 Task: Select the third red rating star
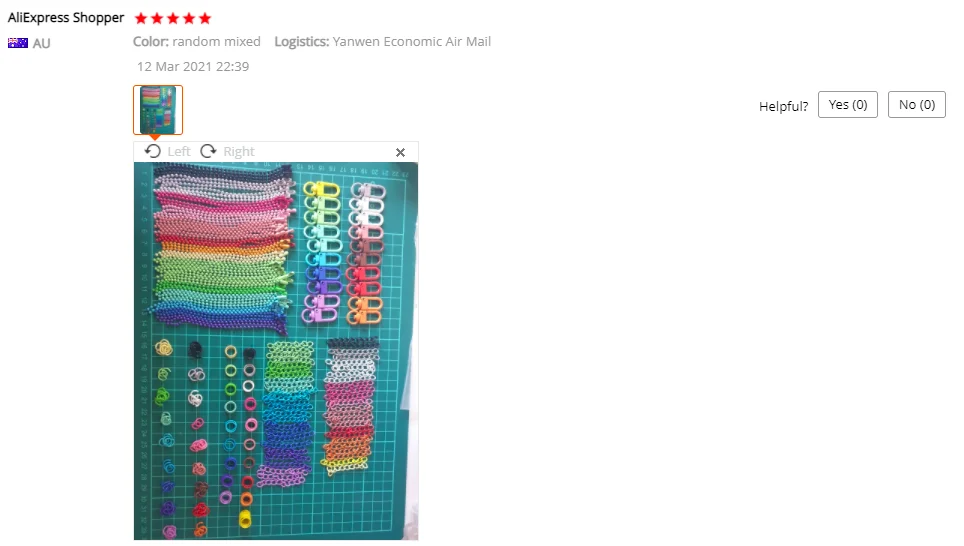click(x=173, y=18)
